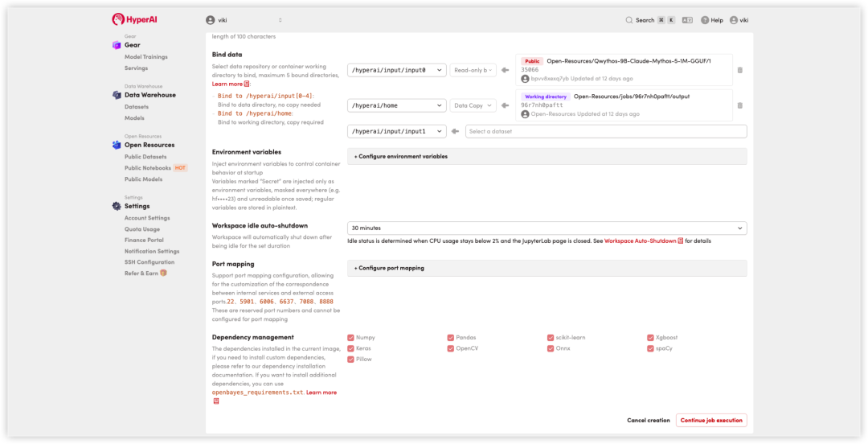This screenshot has width=868, height=444.
Task: Open Learn more link for dependencies
Action: [x=321, y=392]
